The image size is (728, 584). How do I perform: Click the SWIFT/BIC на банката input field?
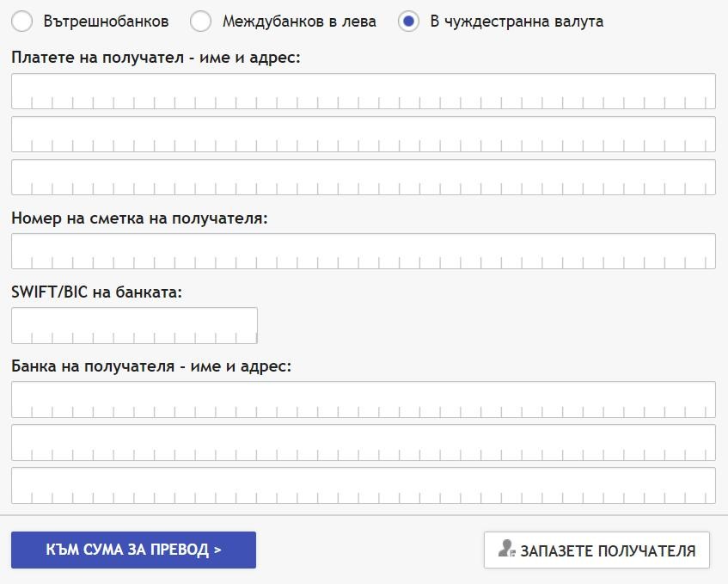click(x=134, y=325)
